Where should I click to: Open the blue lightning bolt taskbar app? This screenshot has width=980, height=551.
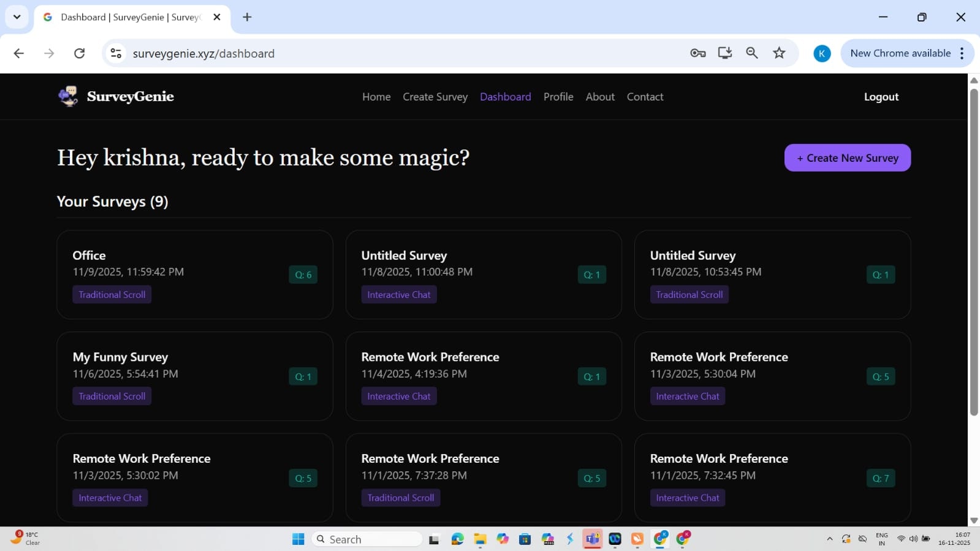click(570, 539)
